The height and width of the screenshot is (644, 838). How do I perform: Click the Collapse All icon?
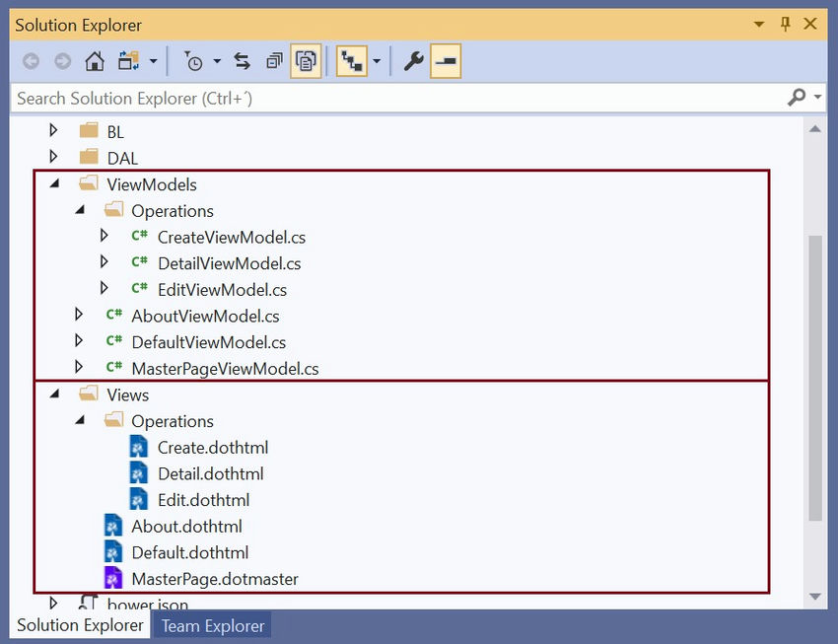(273, 60)
